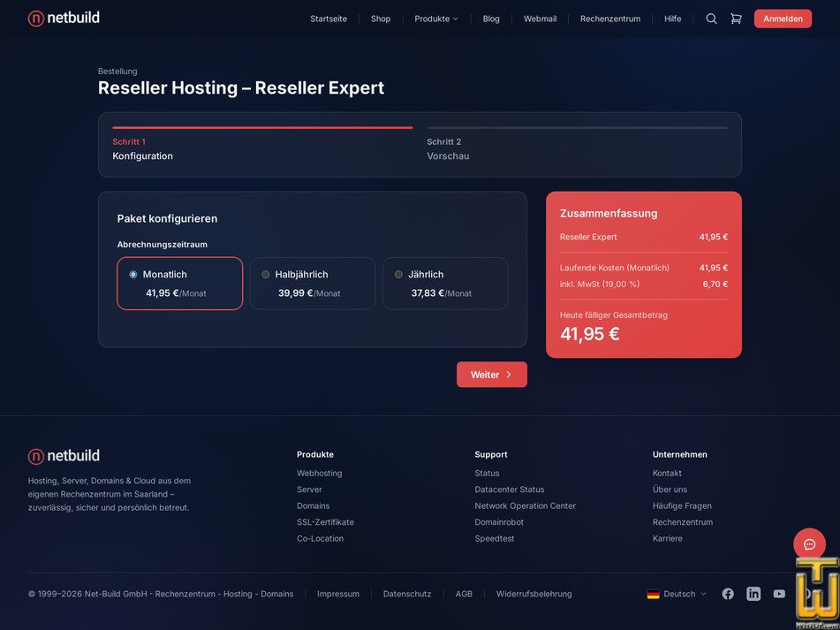Click the 6,70 € MwSt value
The image size is (840, 630).
[715, 284]
